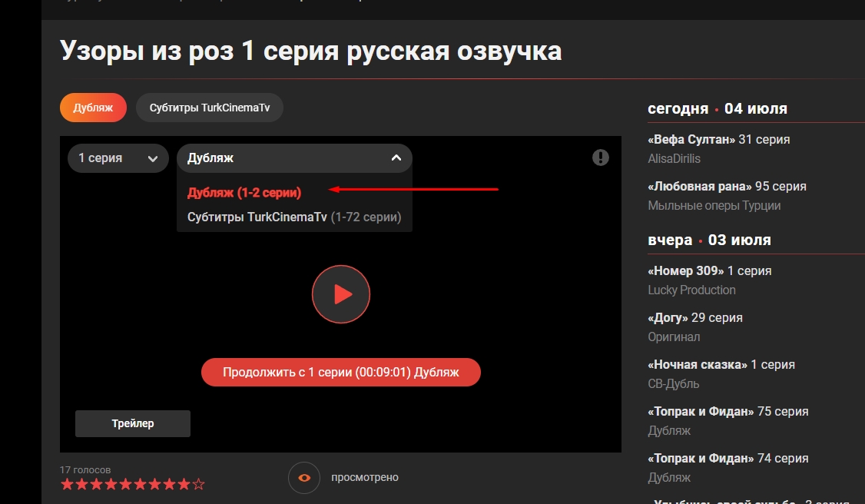Image resolution: width=865 pixels, height=504 pixels.
Task: Select 'Дубляж (1-2 серии)' option
Action: tap(244, 192)
